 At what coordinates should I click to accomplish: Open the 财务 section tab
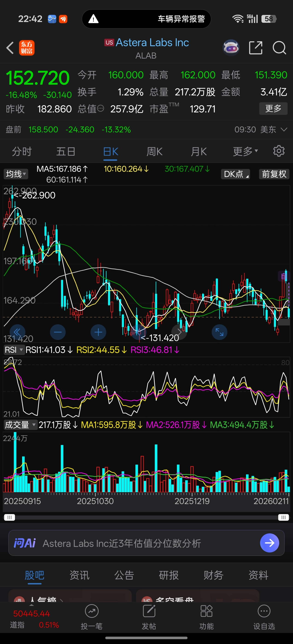tap(214, 575)
